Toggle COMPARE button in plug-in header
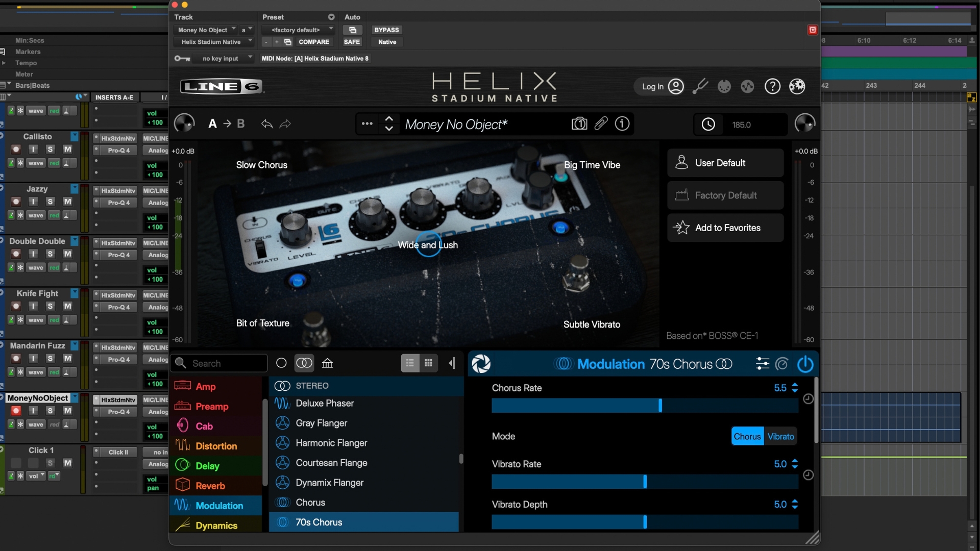 pos(314,42)
